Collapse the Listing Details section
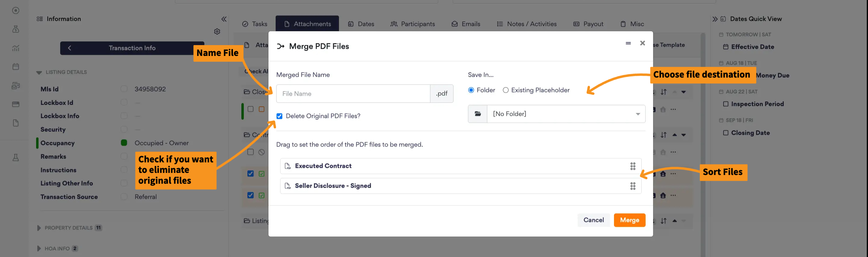The width and height of the screenshot is (868, 257). coord(39,72)
